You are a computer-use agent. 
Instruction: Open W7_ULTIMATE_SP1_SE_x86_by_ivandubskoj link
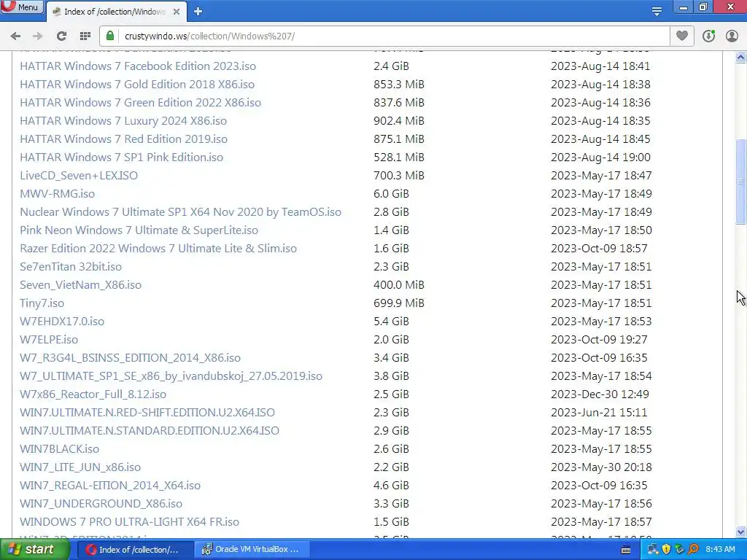[171, 376]
